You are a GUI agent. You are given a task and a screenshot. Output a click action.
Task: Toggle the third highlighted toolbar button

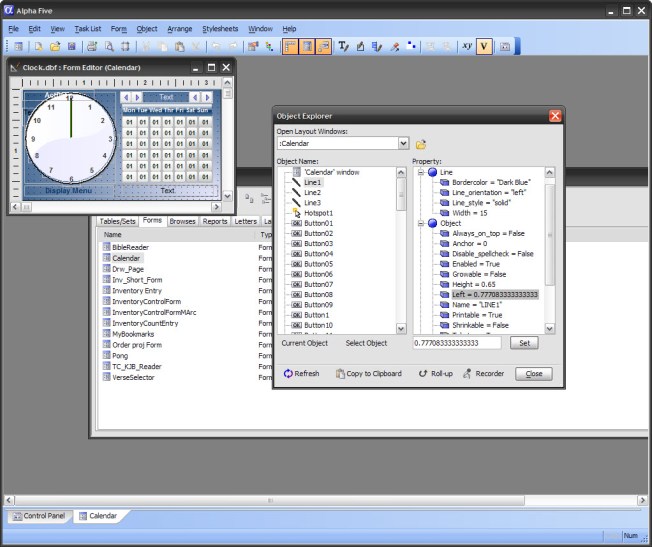pyautogui.click(x=324, y=46)
